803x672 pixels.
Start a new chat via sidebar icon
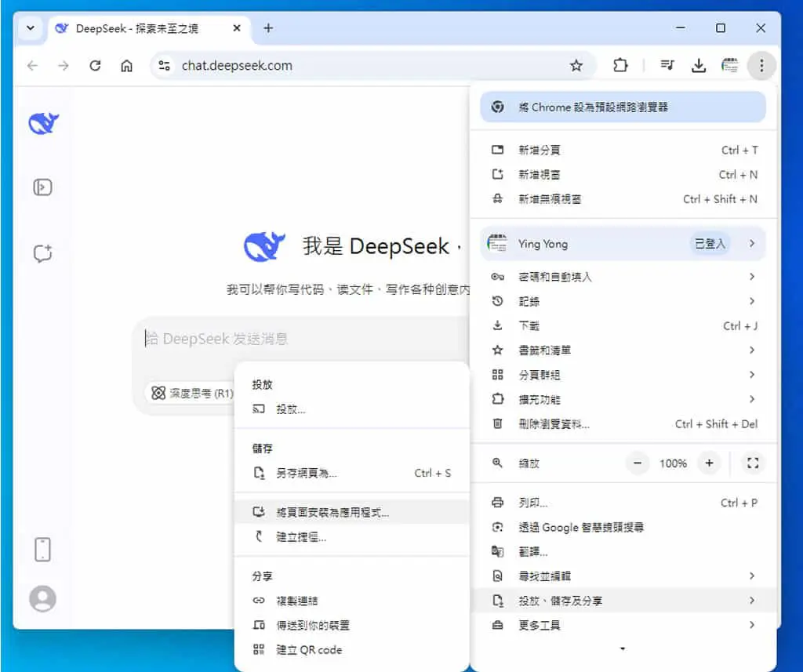(43, 253)
